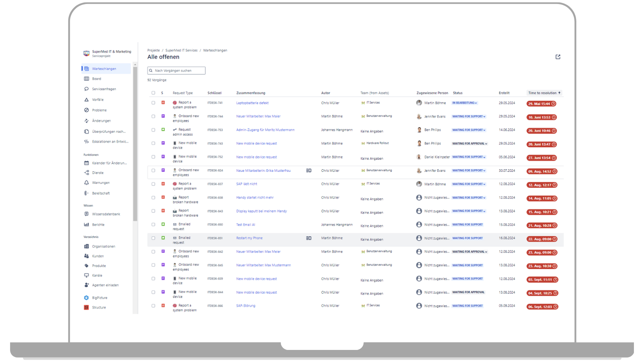Go to Projekte in breadcrumb
The height and width of the screenshot is (362, 644).
point(153,50)
